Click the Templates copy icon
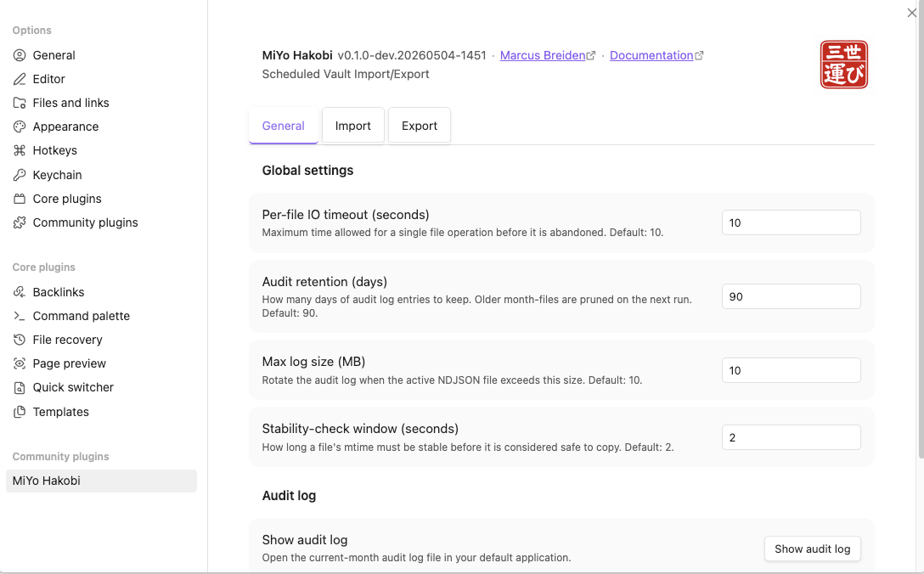 (20, 412)
